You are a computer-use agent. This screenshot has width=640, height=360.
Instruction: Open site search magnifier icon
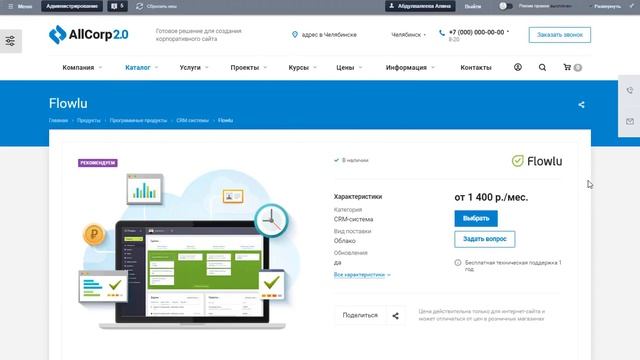542,67
